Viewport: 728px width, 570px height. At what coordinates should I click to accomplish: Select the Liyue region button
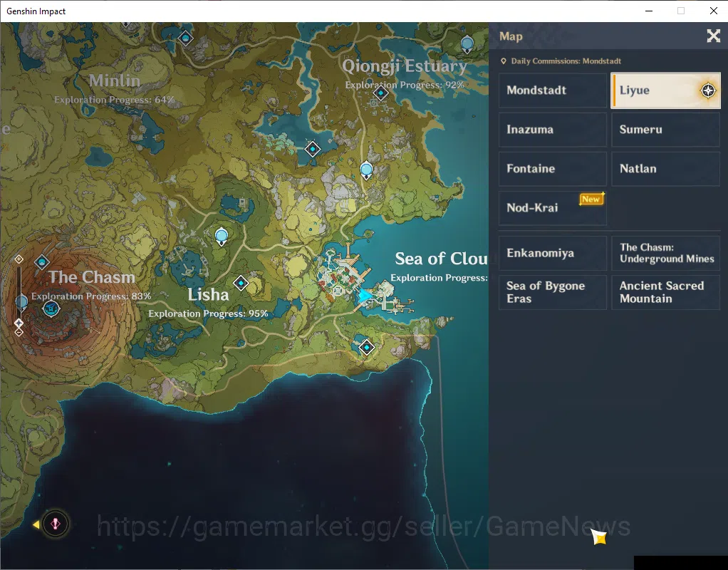tap(665, 90)
